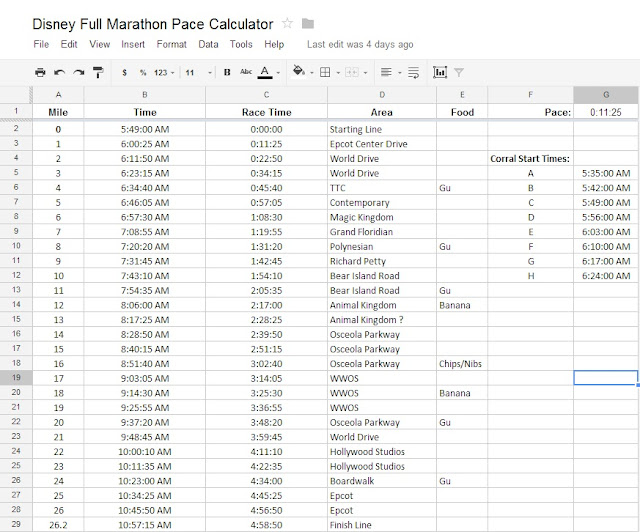Toggle wrap text icon

(413, 72)
